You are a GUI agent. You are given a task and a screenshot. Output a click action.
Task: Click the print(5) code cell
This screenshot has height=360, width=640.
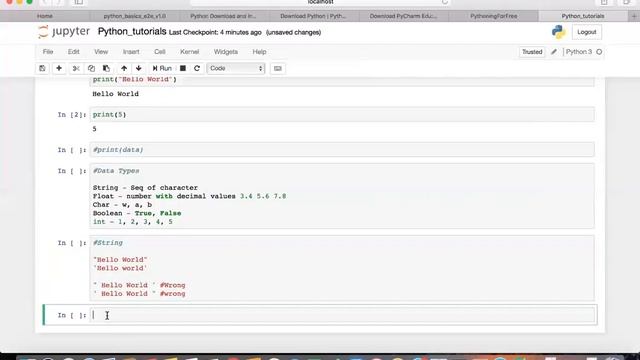[x=342, y=115]
